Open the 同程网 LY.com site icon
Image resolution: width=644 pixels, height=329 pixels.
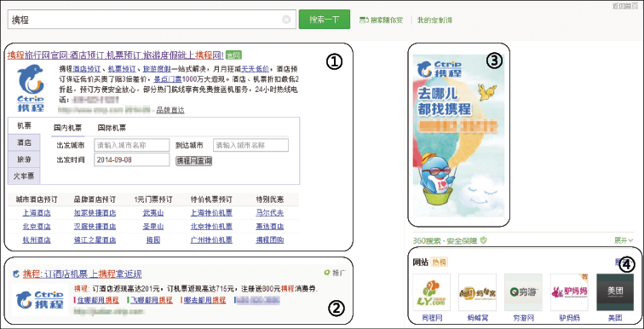tap(431, 292)
